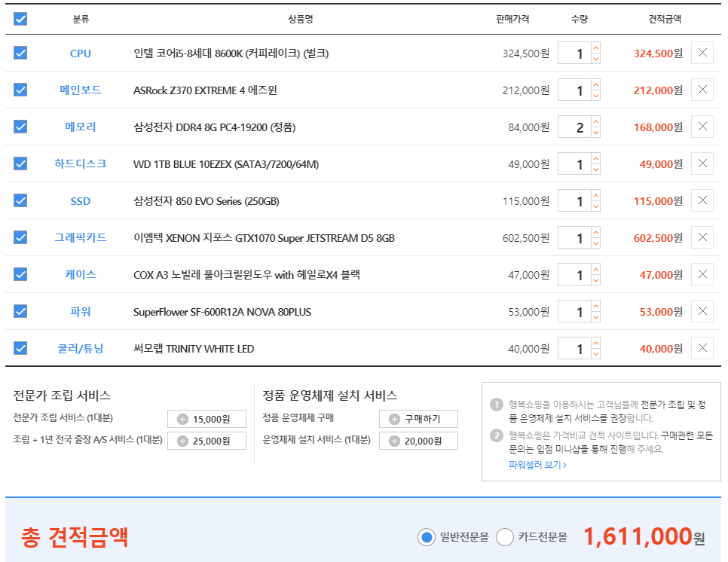Image resolution: width=728 pixels, height=562 pixels.
Task: Click the 메모리 category link
Action: tap(81, 127)
